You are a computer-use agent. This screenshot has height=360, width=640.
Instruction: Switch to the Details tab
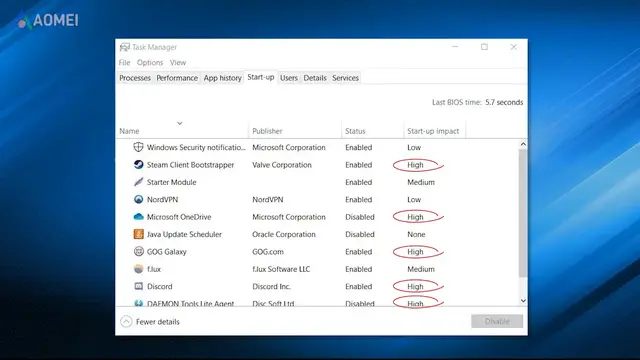[x=315, y=78]
